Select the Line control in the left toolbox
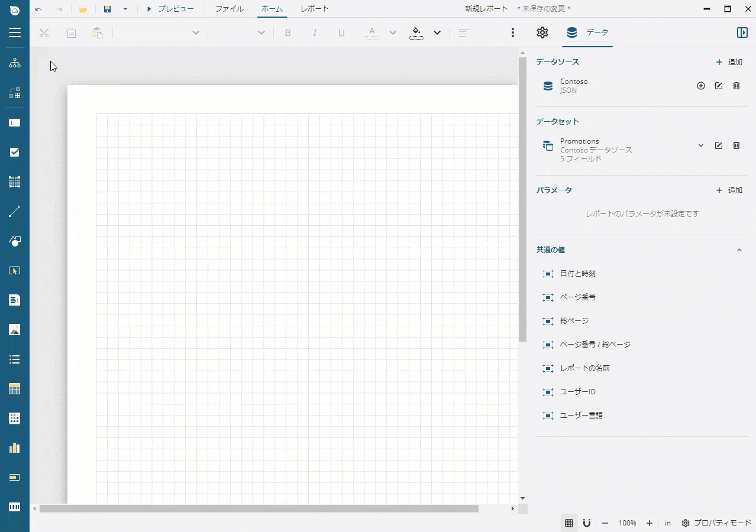The height and width of the screenshot is (532, 756). coord(15,212)
